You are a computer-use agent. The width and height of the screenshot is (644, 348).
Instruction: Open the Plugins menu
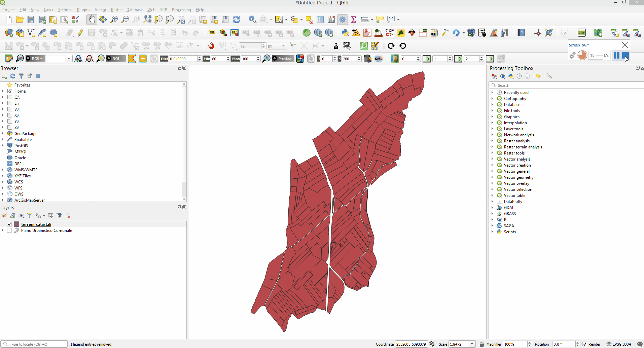click(83, 10)
